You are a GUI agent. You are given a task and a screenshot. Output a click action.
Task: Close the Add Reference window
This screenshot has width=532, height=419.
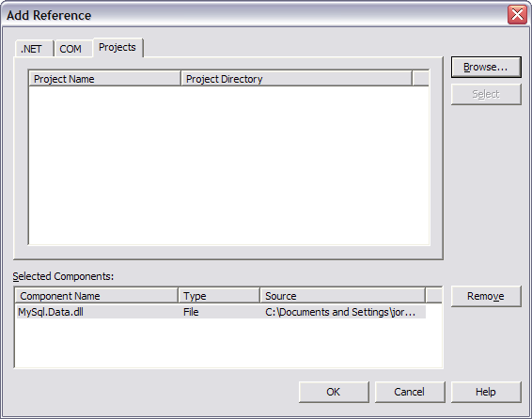[517, 15]
